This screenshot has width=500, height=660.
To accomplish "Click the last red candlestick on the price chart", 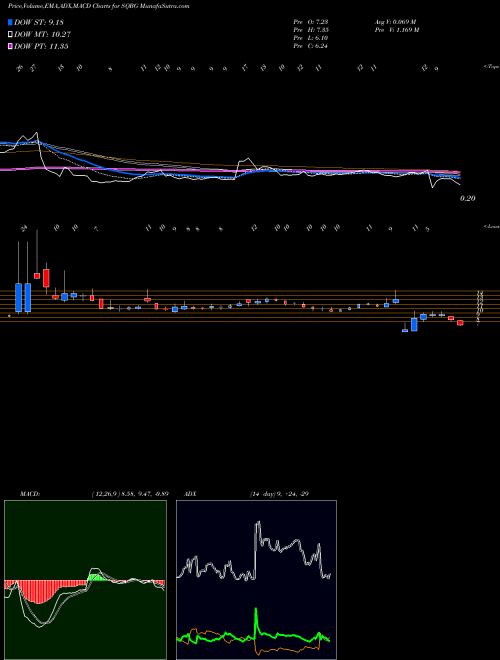I will tap(460, 323).
